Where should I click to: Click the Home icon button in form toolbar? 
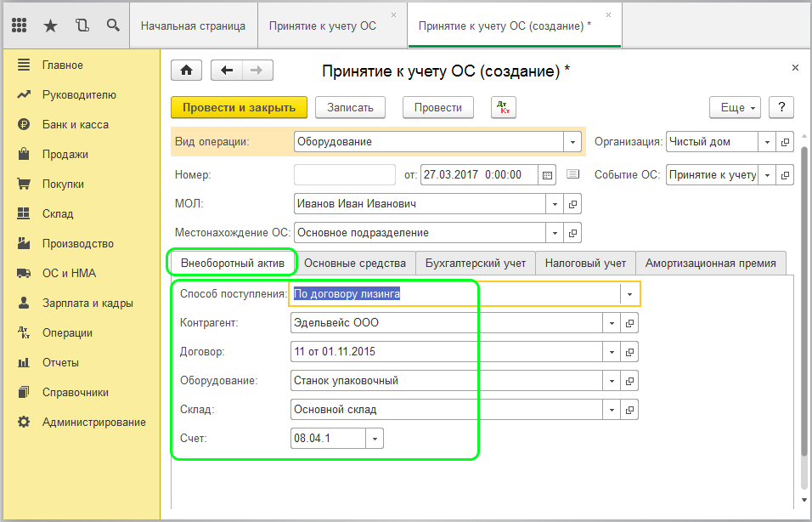click(186, 71)
